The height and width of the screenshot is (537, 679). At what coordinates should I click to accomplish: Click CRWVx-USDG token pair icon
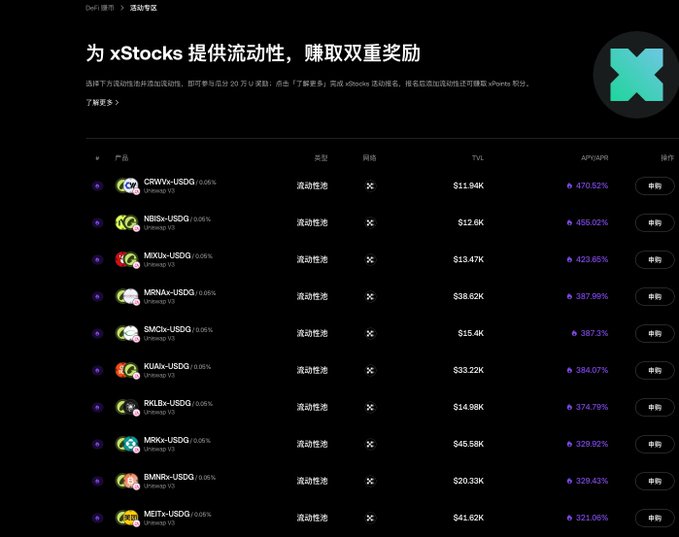click(x=127, y=186)
